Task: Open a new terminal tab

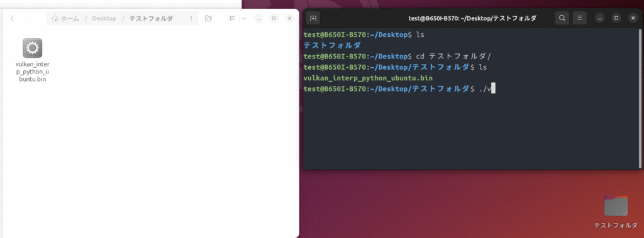Action: (x=313, y=18)
